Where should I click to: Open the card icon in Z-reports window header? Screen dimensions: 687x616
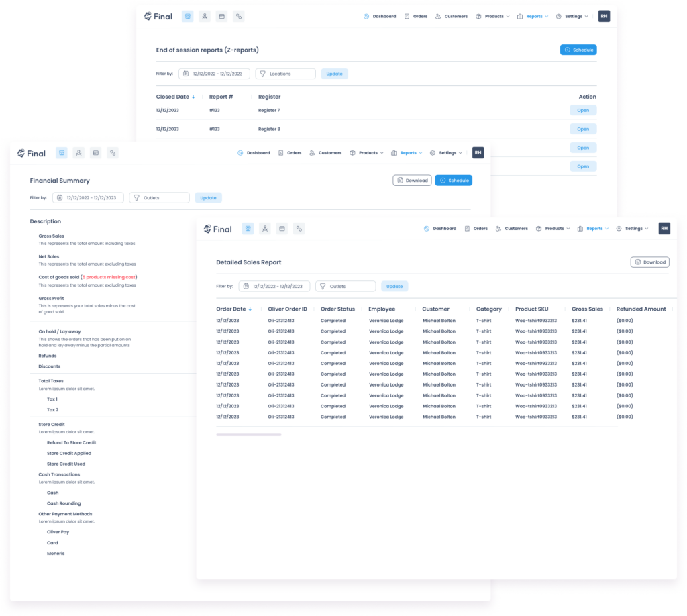[x=221, y=17]
